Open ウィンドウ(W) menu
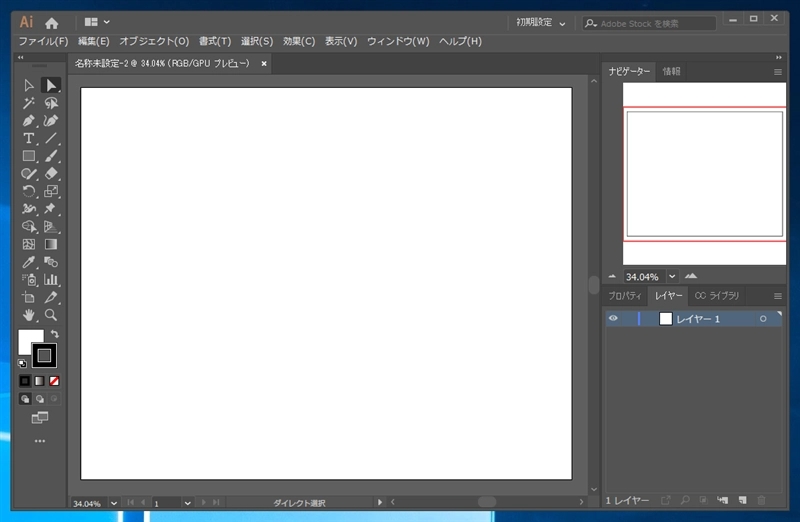 click(x=398, y=41)
